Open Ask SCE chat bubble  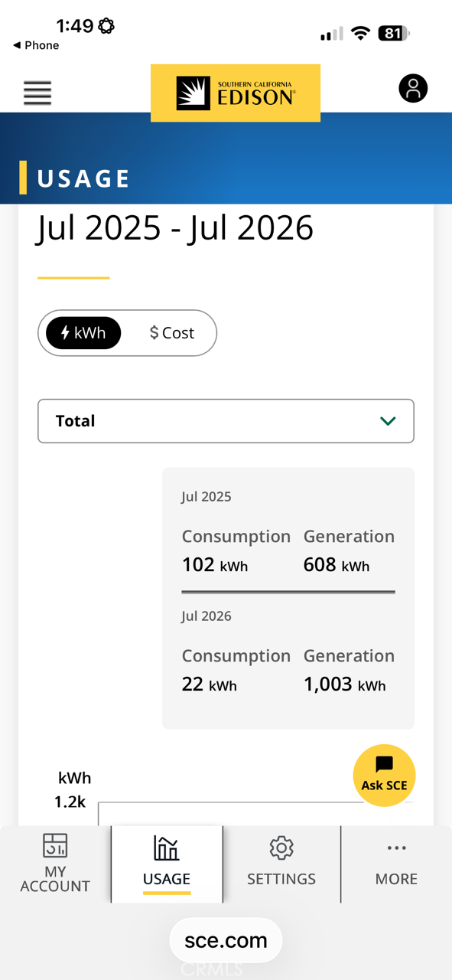click(x=384, y=775)
